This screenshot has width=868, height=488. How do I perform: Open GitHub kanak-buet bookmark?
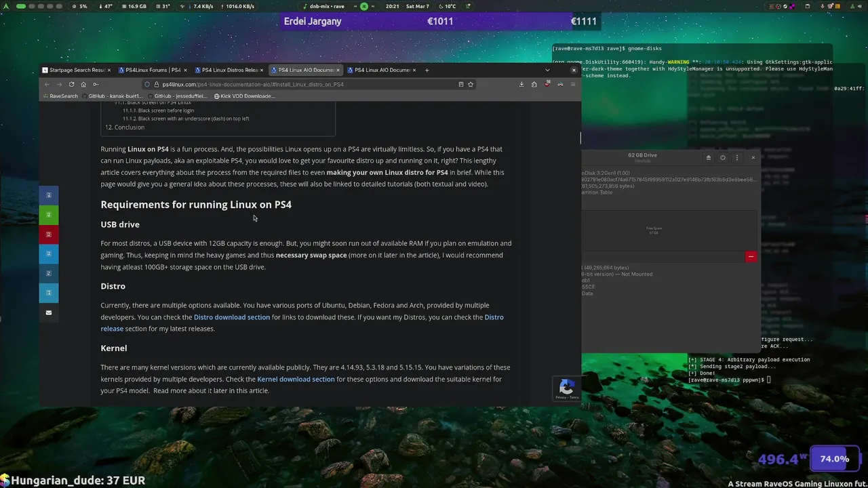coord(111,96)
